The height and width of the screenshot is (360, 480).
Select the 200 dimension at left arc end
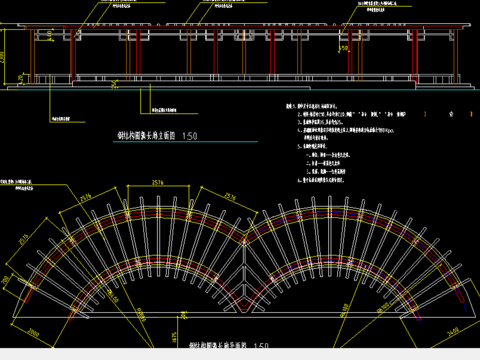coord(5,280)
